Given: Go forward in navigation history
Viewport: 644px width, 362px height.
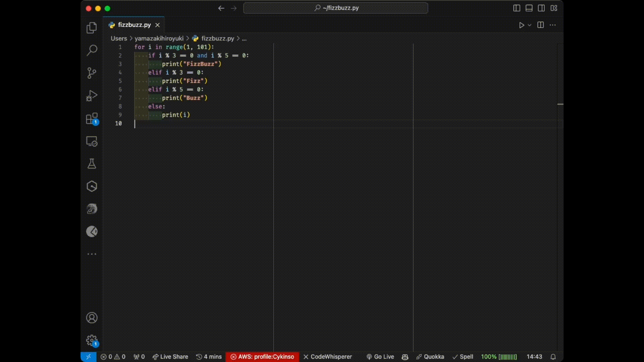Looking at the screenshot, I should [234, 8].
